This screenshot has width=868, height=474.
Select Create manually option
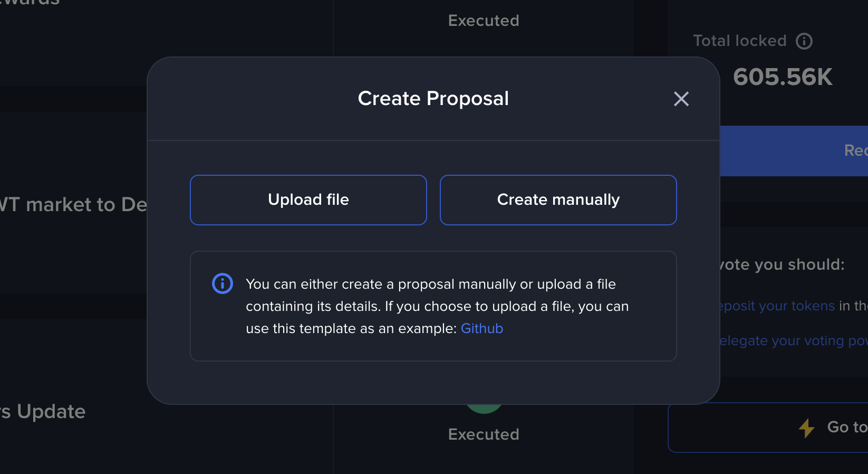point(558,200)
